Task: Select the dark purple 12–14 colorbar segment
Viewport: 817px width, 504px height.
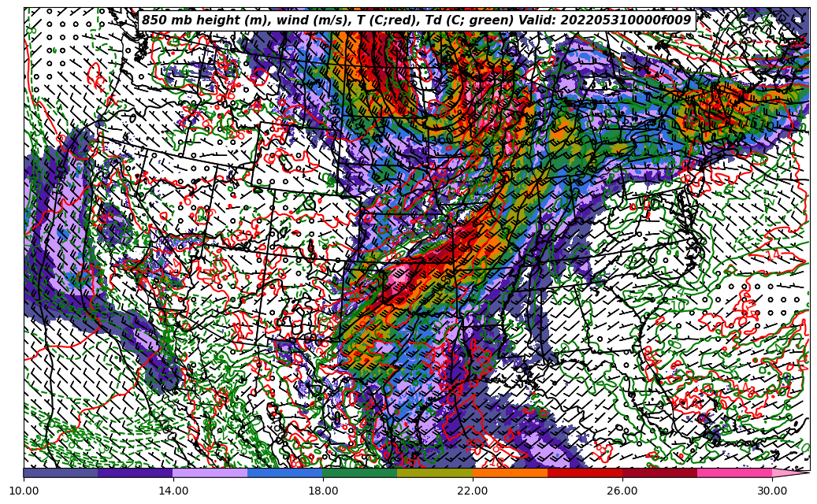Action: 136,473
